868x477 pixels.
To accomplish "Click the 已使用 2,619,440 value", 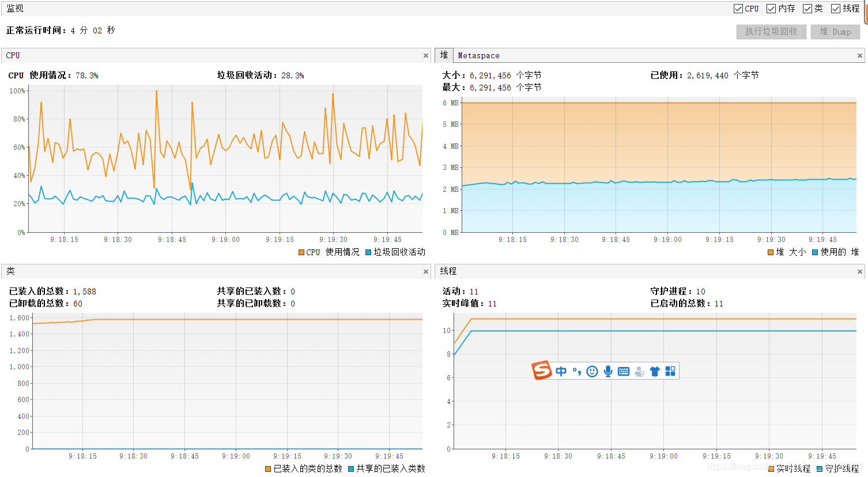I will coord(723,75).
